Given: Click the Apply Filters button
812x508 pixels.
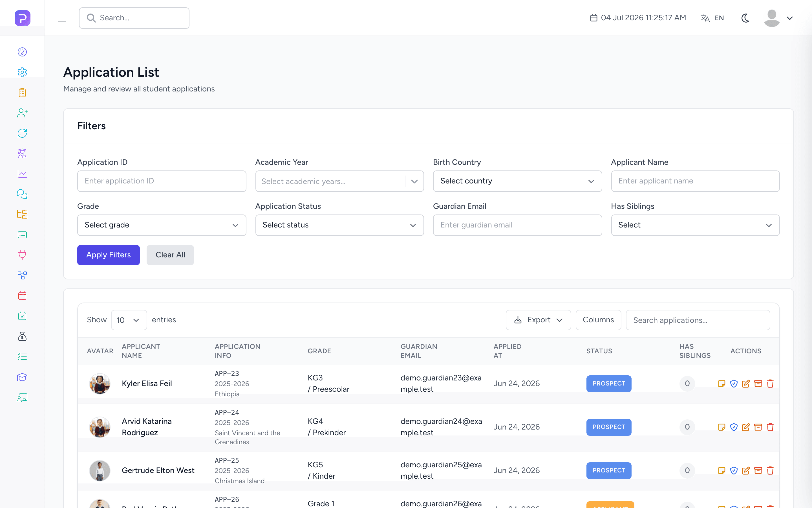Looking at the screenshot, I should (x=108, y=255).
